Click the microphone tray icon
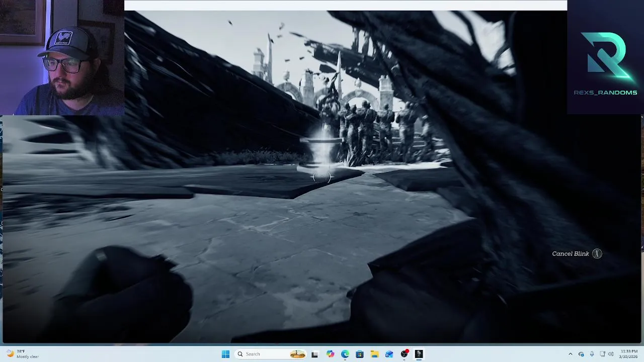Image resolution: width=644 pixels, height=362 pixels. click(592, 354)
